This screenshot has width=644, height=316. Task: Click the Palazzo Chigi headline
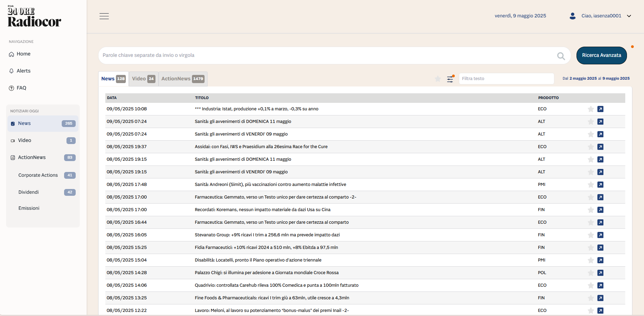pyautogui.click(x=267, y=273)
